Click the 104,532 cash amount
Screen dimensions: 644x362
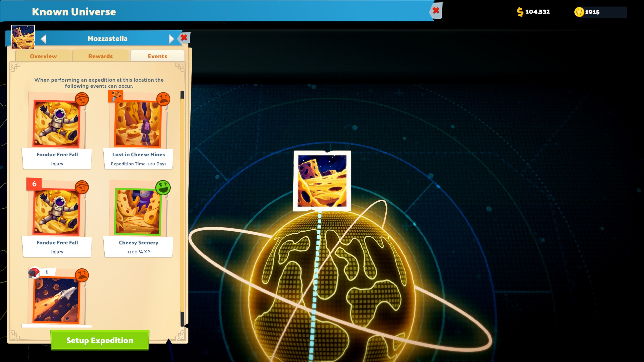[x=537, y=12]
